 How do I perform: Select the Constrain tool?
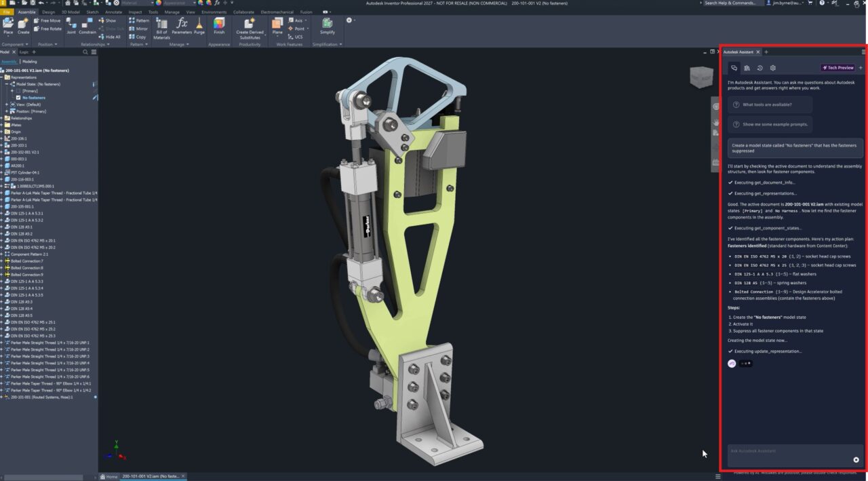coord(88,24)
